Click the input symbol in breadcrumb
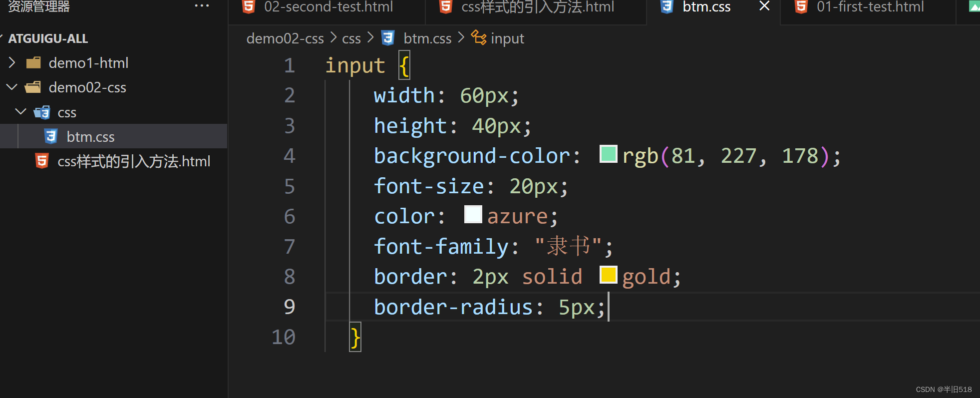This screenshot has height=398, width=980. pos(507,38)
